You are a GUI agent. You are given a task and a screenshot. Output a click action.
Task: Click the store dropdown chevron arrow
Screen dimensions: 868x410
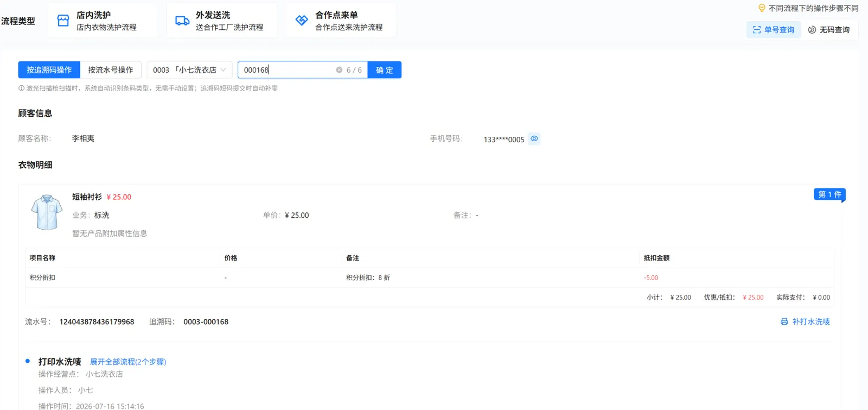tap(223, 70)
